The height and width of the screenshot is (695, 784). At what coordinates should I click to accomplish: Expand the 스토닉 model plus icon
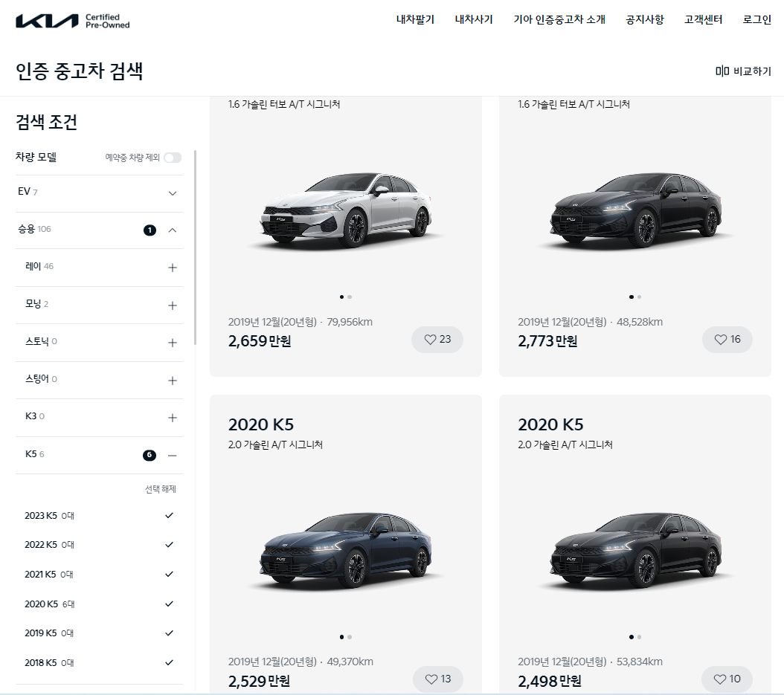[x=173, y=343]
